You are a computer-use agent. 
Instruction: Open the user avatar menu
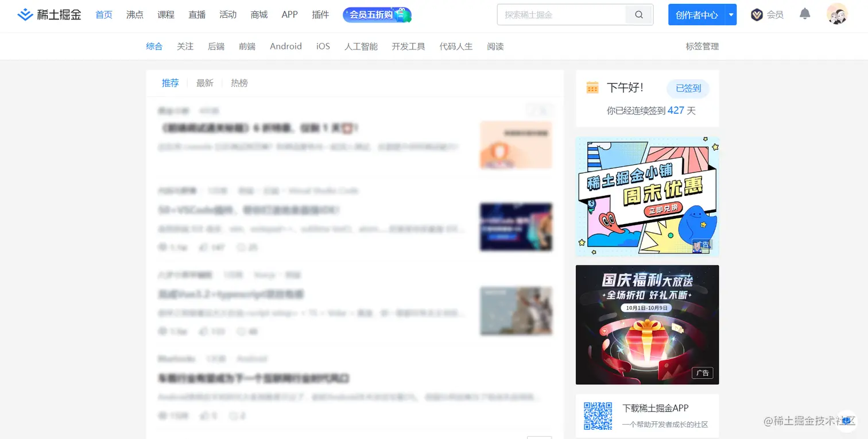tap(837, 14)
